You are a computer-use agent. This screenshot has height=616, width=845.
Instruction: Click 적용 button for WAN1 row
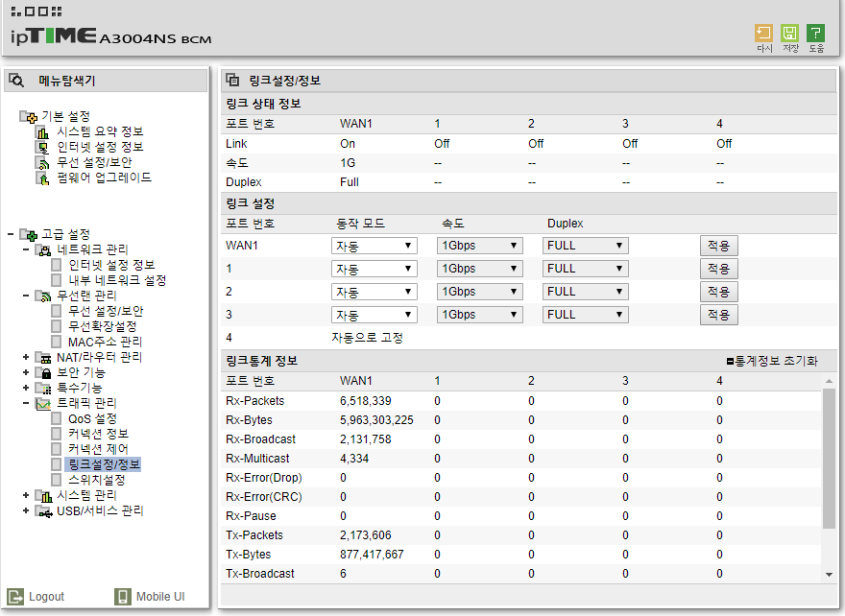pos(719,246)
